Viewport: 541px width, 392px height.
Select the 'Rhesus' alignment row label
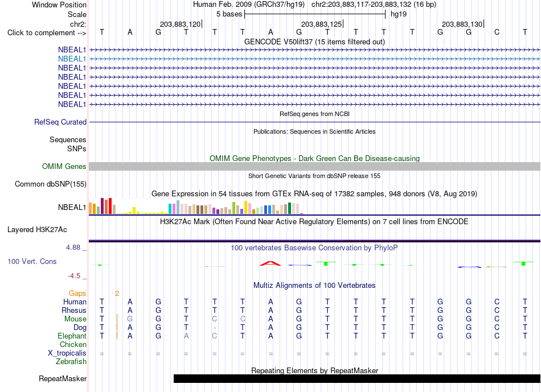74,310
